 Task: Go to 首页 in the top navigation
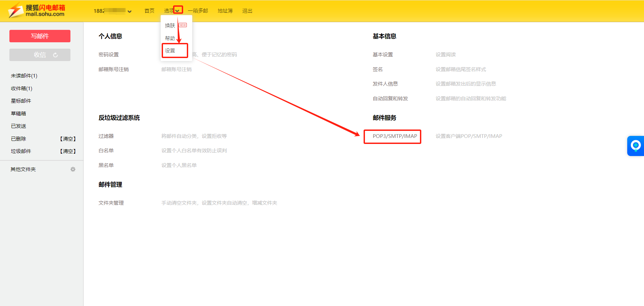tap(149, 11)
